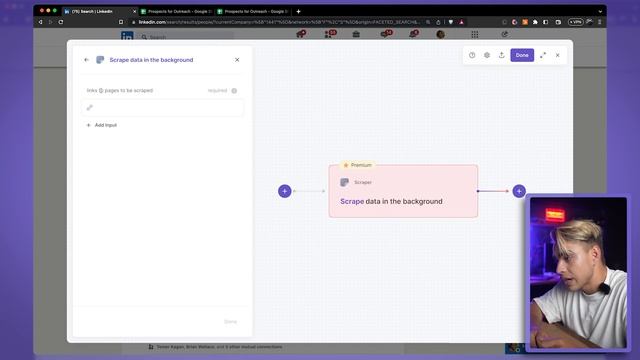Click the Brave shields icon in address bar
This screenshot has width=640, height=360.
coord(451,22)
